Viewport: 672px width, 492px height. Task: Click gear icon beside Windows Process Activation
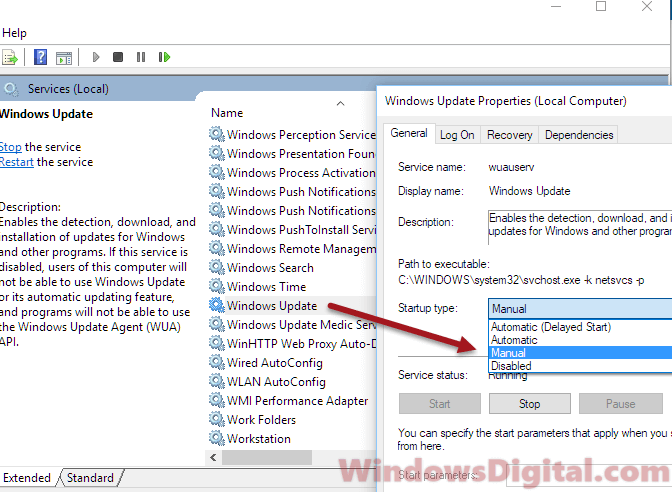pos(217,172)
